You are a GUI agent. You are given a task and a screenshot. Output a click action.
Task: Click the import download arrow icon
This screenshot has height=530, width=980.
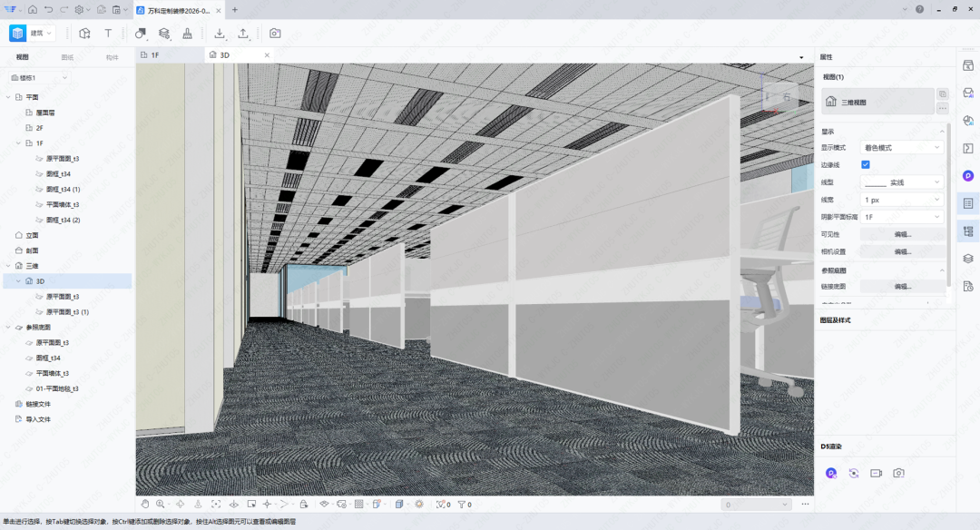point(220,34)
